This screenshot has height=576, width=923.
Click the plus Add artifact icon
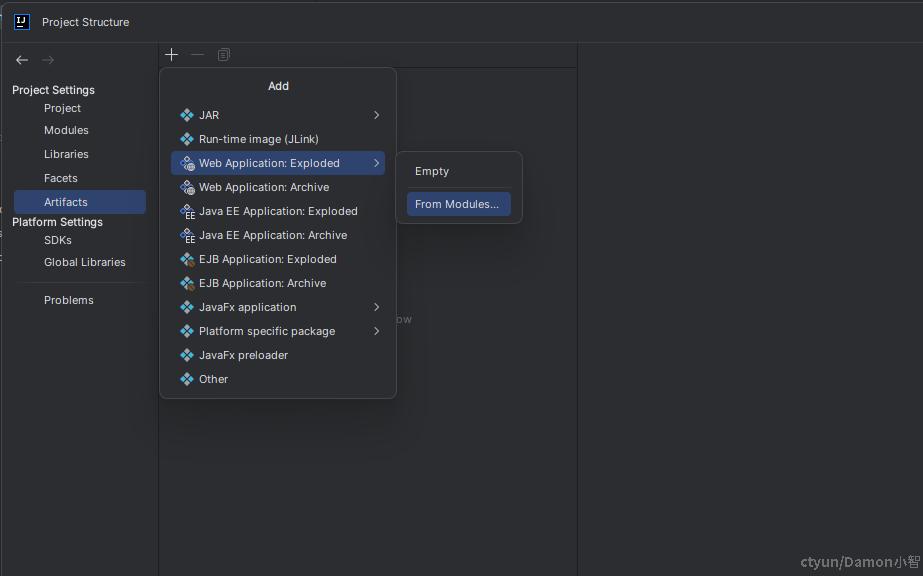click(171, 55)
